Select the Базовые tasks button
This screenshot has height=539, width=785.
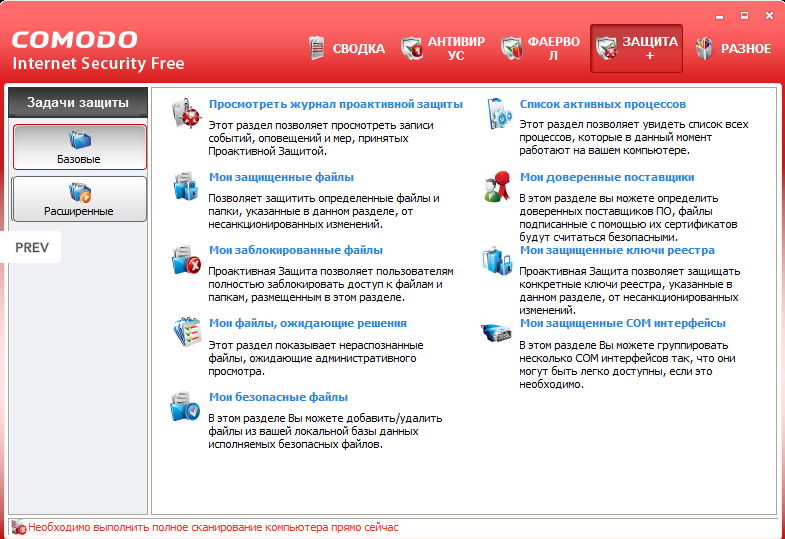pos(80,147)
